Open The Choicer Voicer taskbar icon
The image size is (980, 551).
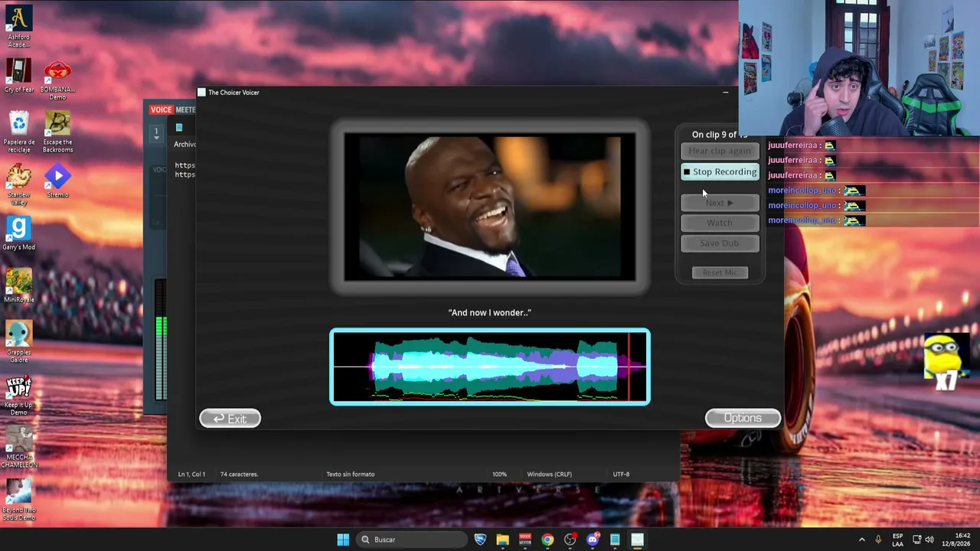pos(637,540)
